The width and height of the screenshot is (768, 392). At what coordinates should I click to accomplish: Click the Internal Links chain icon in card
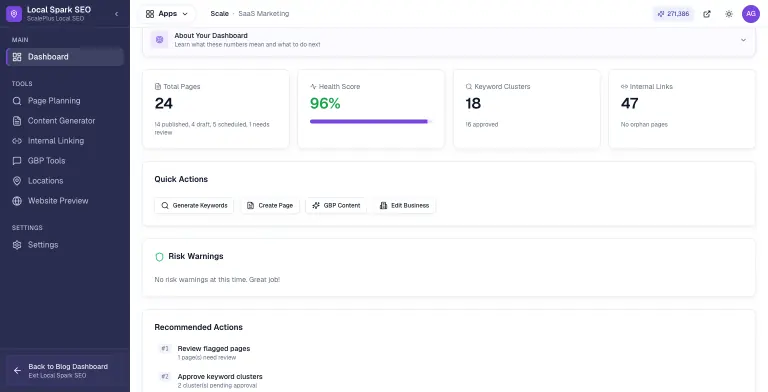pos(624,87)
